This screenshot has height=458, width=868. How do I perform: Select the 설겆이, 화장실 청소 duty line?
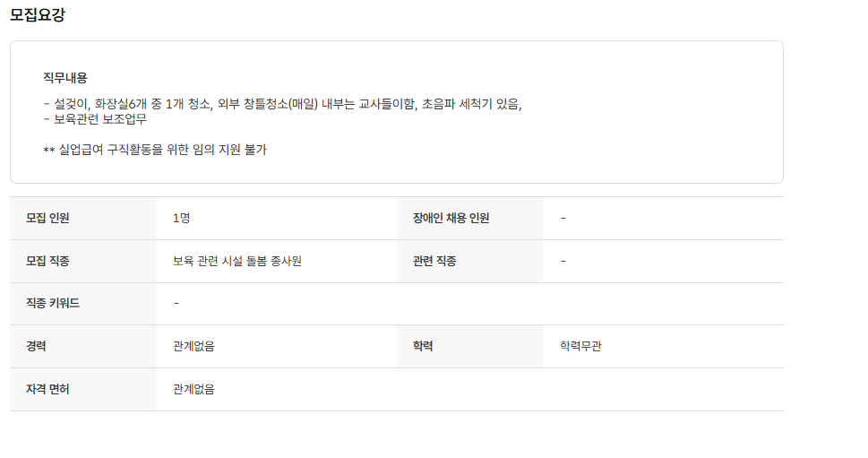[282, 103]
